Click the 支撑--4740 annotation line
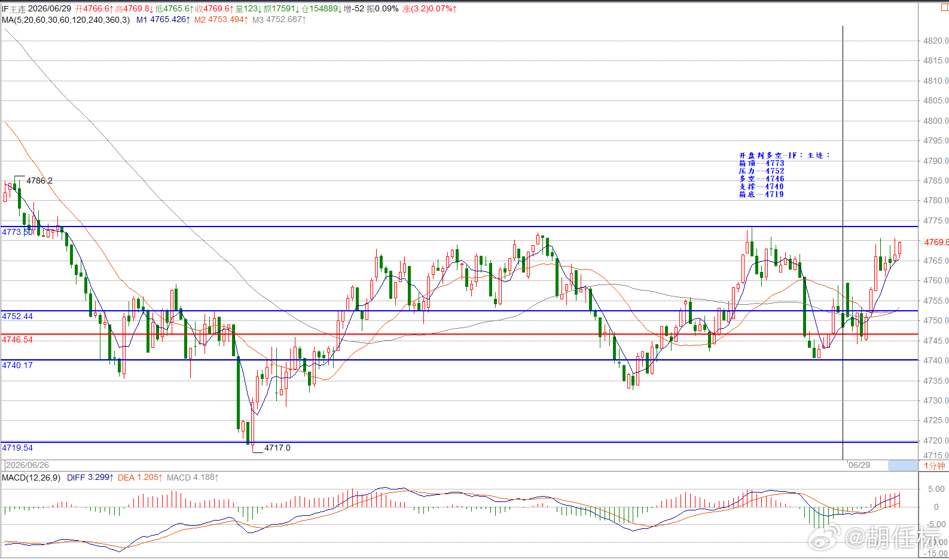 coord(761,186)
